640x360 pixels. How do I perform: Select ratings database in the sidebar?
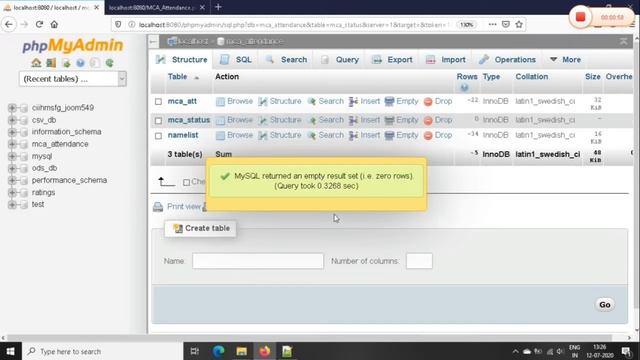tap(43, 192)
